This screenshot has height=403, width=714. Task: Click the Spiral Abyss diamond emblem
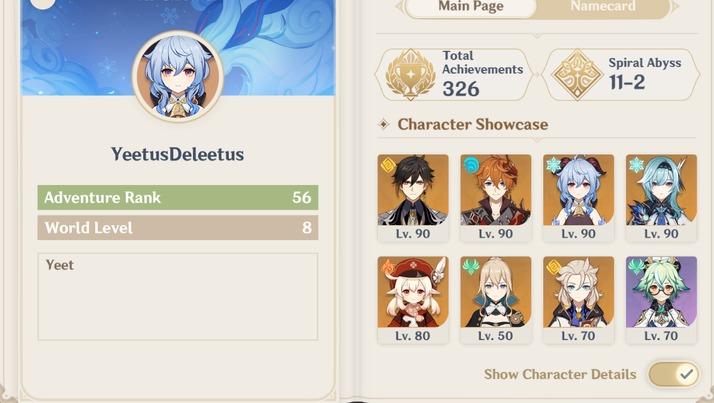(x=577, y=74)
